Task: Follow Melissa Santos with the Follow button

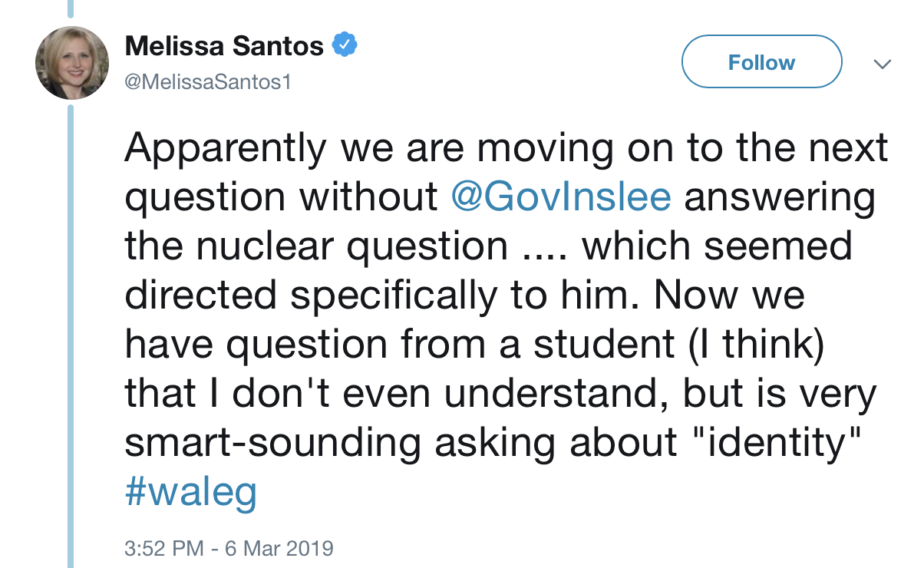Action: point(761,62)
